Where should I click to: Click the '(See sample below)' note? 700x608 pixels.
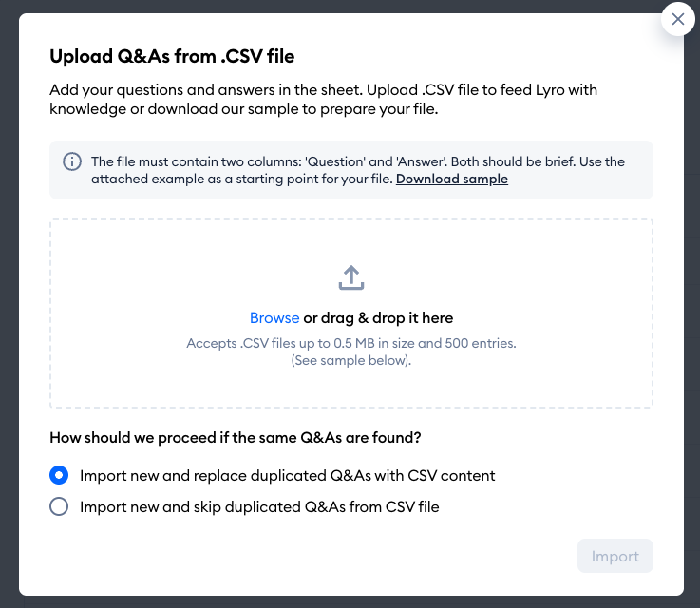pyautogui.click(x=351, y=360)
